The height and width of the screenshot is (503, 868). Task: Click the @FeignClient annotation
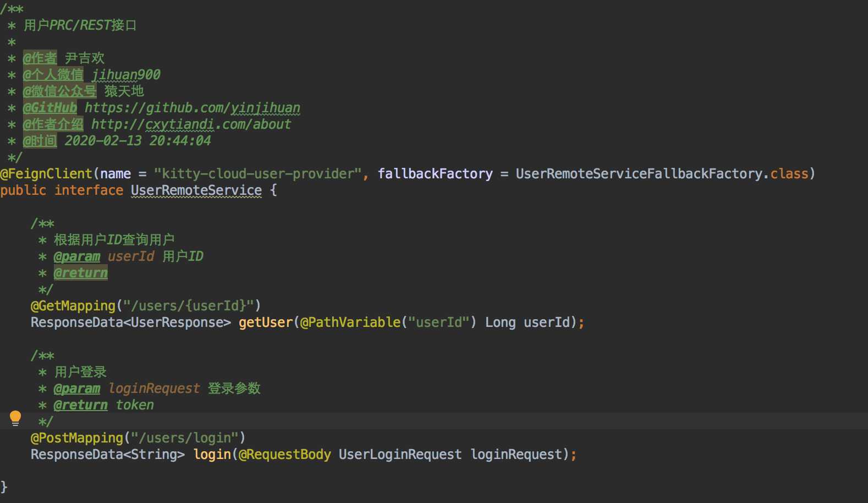pos(46,174)
